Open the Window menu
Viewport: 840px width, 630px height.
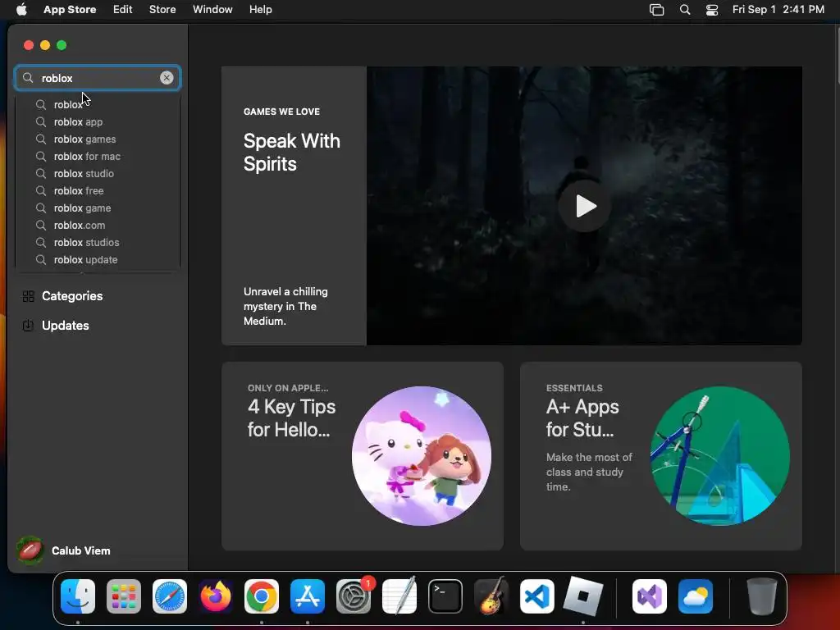[212, 10]
